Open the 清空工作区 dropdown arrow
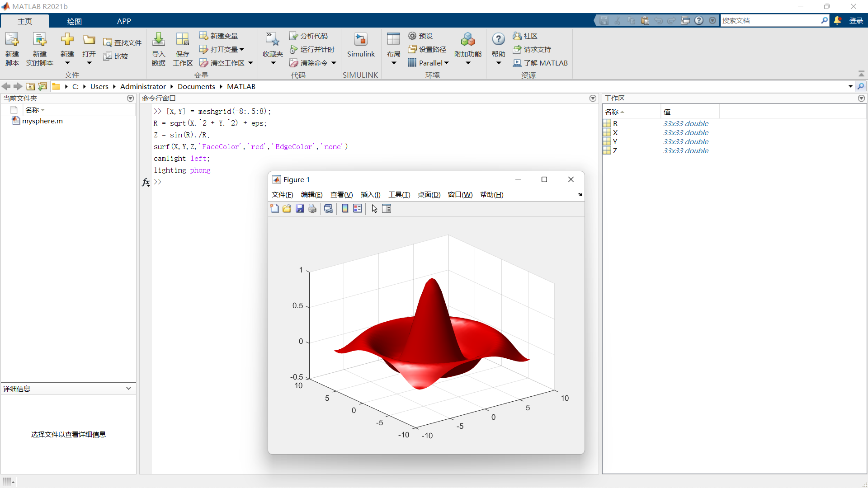868x488 pixels. 250,63
